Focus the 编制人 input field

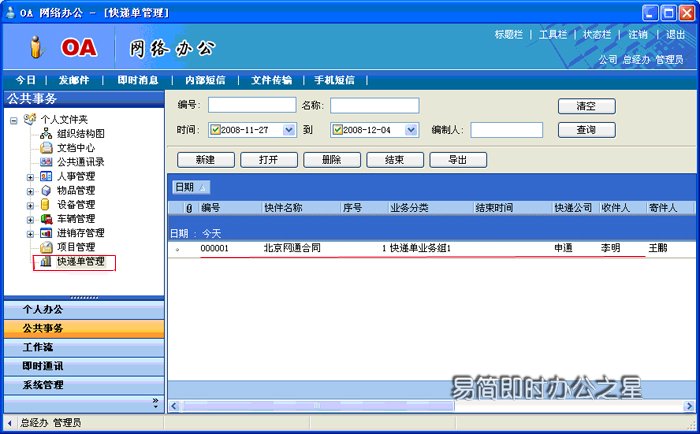pyautogui.click(x=507, y=130)
